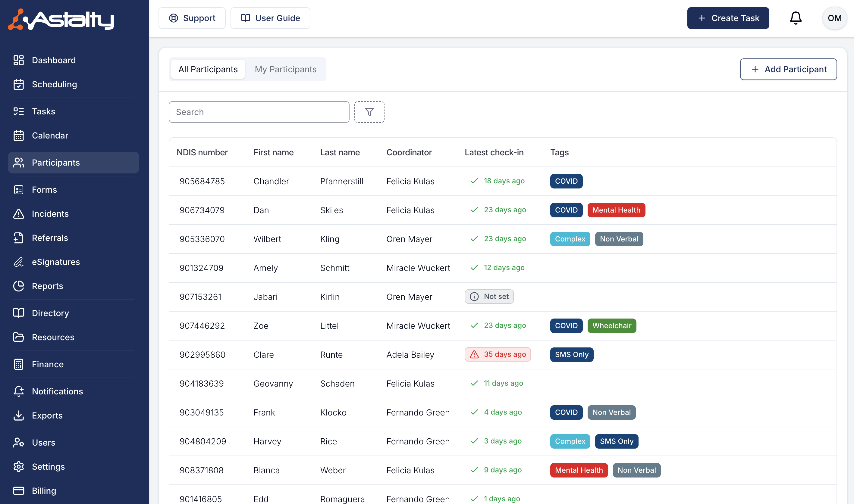Switch to the My Participants tab
The image size is (854, 504).
click(x=285, y=69)
